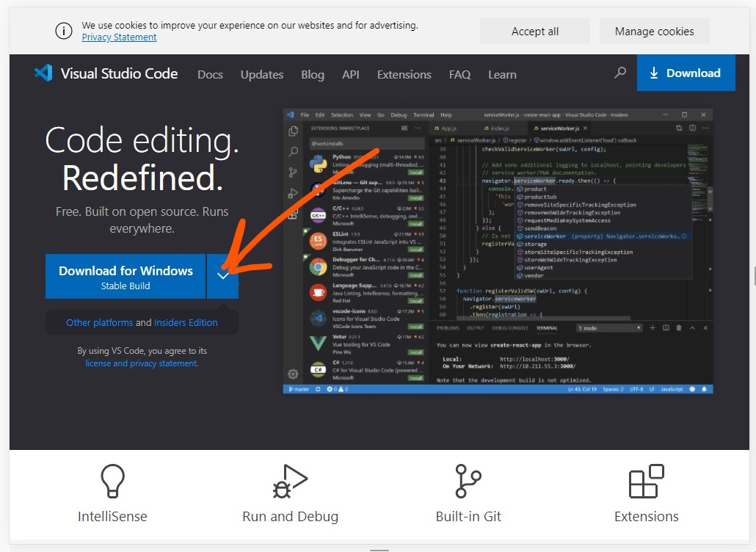756x552 pixels.
Task: Select the Built-in Git branch icon
Action: [x=468, y=481]
